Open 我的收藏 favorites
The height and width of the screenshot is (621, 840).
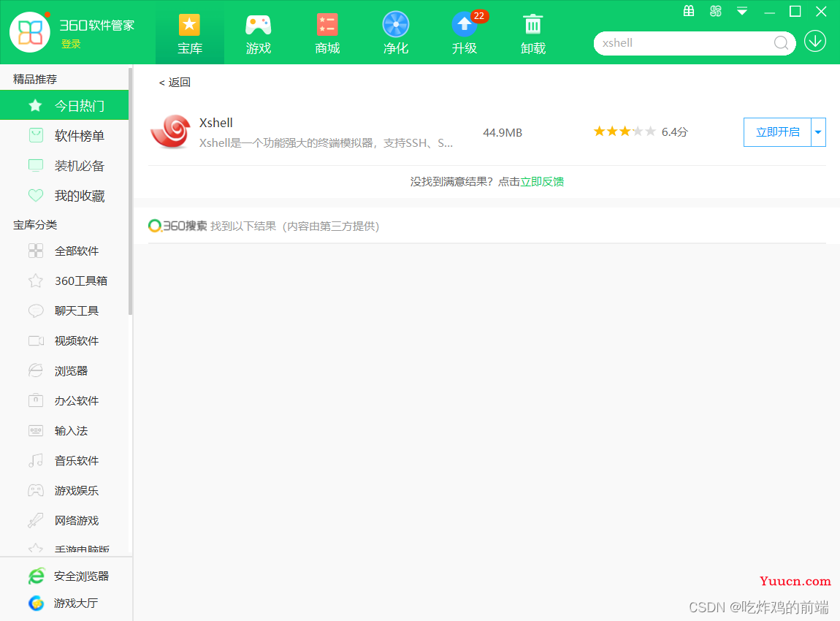64,196
